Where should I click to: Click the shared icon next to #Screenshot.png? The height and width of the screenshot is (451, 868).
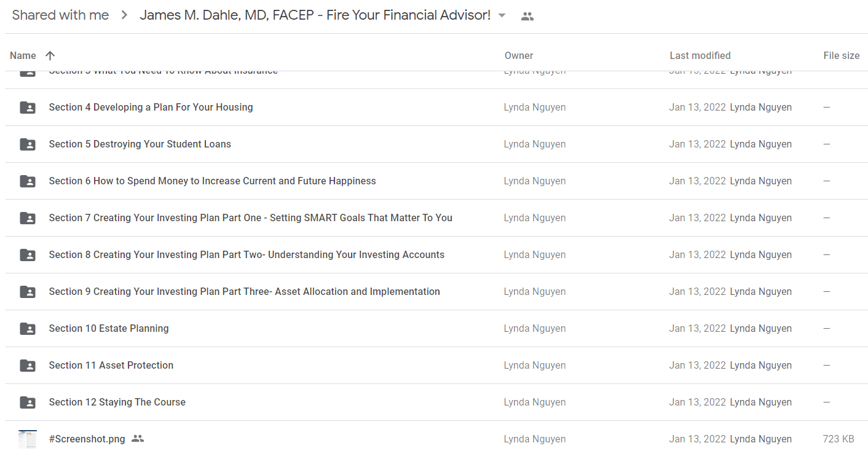[x=138, y=439]
